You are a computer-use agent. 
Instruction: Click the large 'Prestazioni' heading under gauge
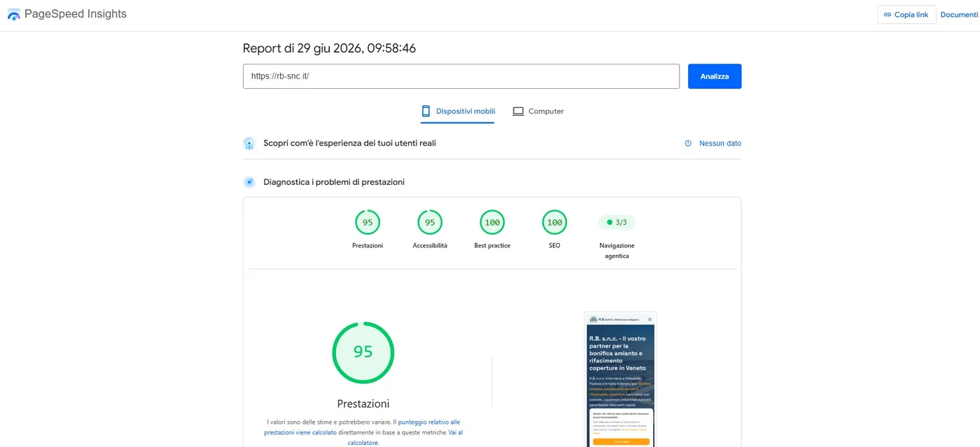[x=363, y=404]
